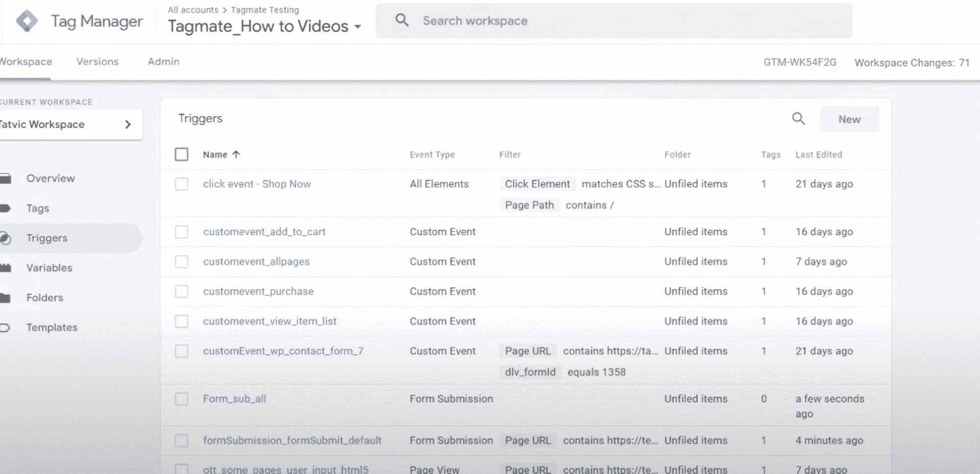The height and width of the screenshot is (474, 980).
Task: Toggle the select-all triggers checkbox
Action: pyautogui.click(x=182, y=154)
